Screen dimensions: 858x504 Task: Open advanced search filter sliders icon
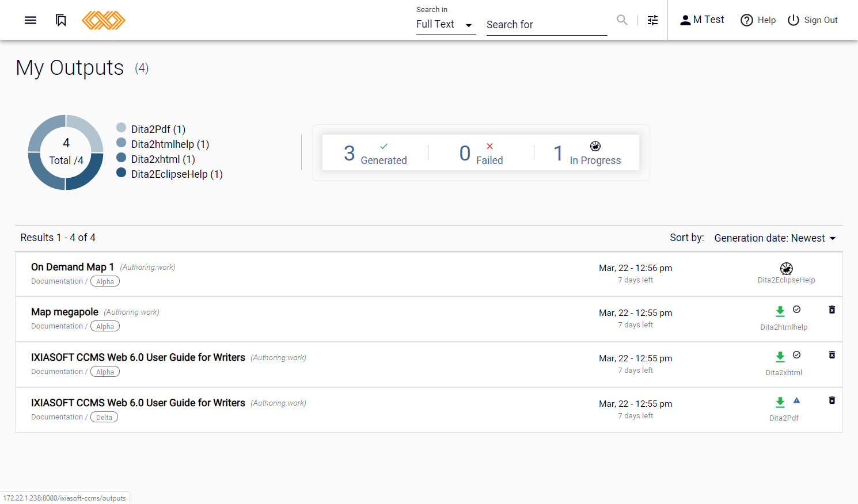652,20
